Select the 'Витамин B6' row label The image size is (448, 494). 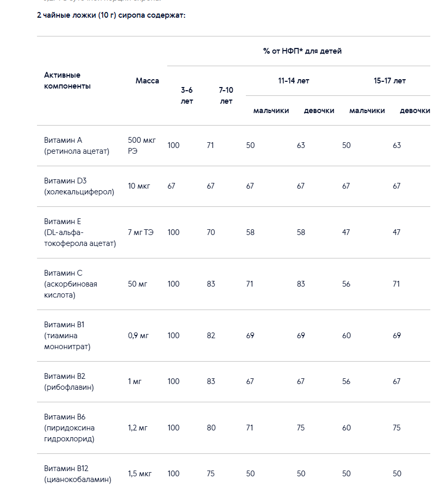pyautogui.click(x=69, y=428)
